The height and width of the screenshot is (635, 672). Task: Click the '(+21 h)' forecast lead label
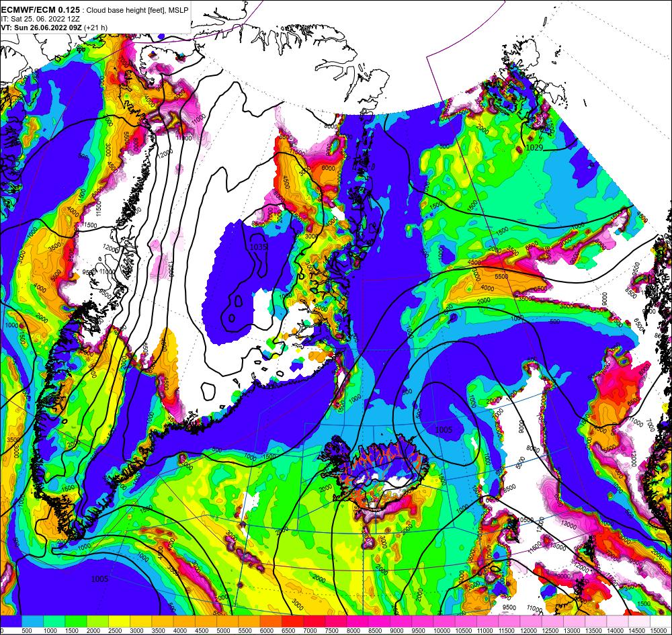click(95, 28)
